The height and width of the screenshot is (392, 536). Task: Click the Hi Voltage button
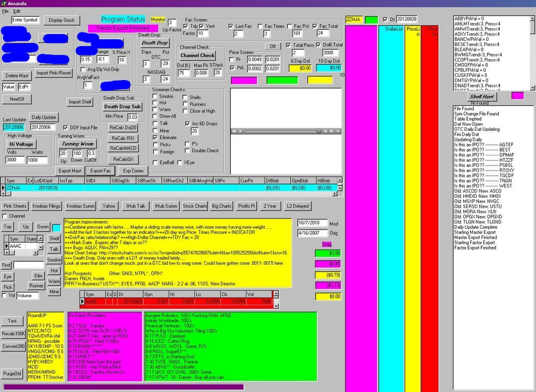pos(21,144)
